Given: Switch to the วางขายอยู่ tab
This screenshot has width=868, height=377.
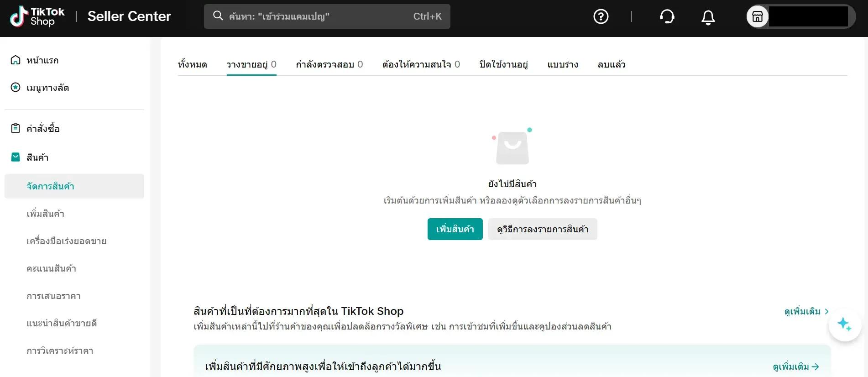Looking at the screenshot, I should [x=251, y=64].
